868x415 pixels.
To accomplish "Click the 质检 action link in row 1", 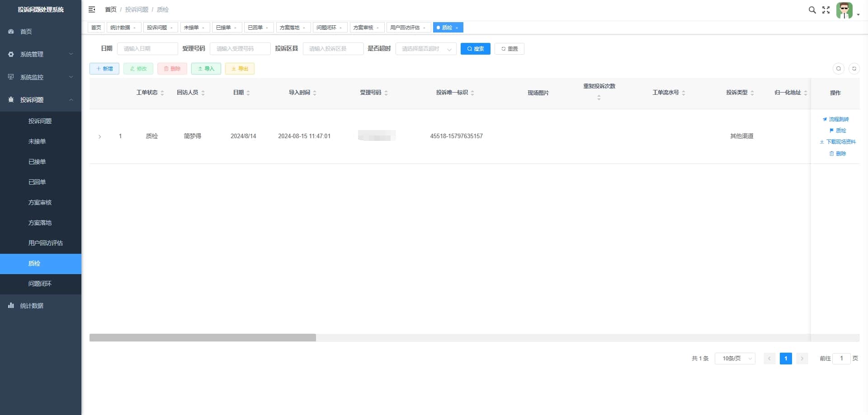I will click(x=838, y=131).
